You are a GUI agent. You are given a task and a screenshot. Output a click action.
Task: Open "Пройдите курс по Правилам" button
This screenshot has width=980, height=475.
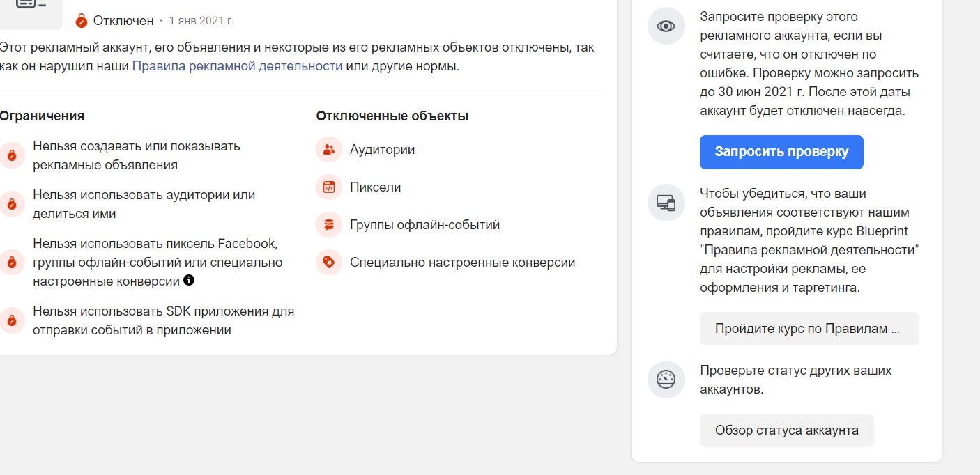(809, 329)
